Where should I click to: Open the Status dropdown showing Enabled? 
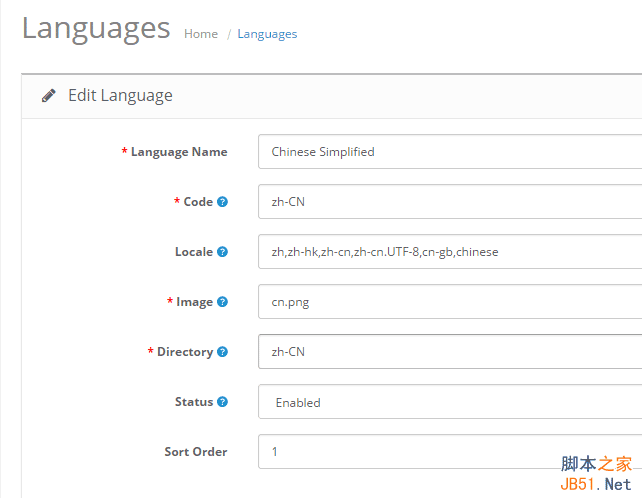450,402
